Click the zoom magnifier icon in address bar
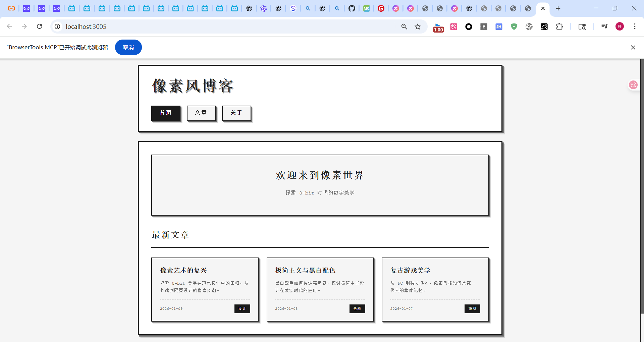This screenshot has height=342, width=644. [404, 26]
